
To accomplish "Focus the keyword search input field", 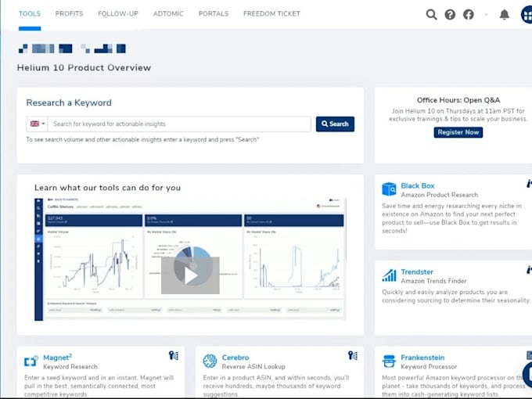I will click(x=179, y=124).
